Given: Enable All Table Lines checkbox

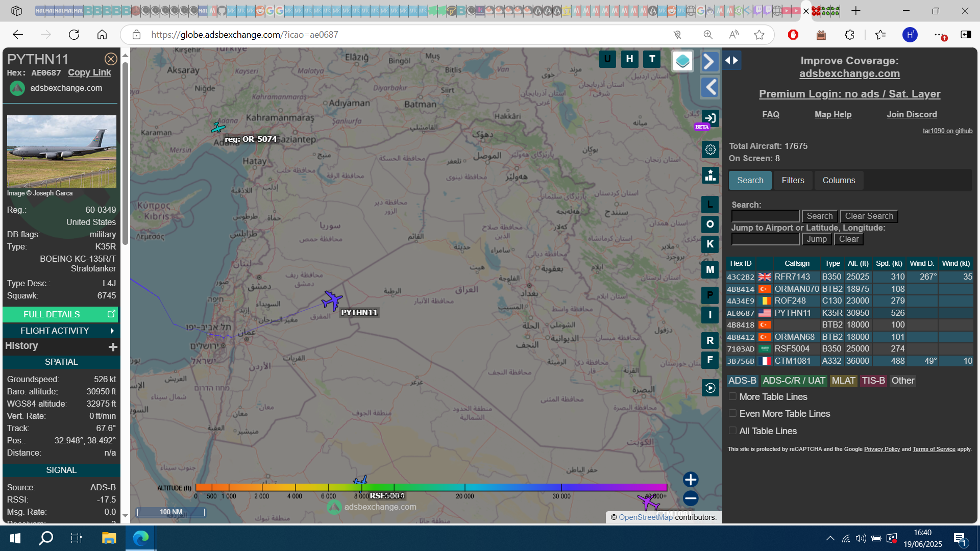Looking at the screenshot, I should (732, 431).
